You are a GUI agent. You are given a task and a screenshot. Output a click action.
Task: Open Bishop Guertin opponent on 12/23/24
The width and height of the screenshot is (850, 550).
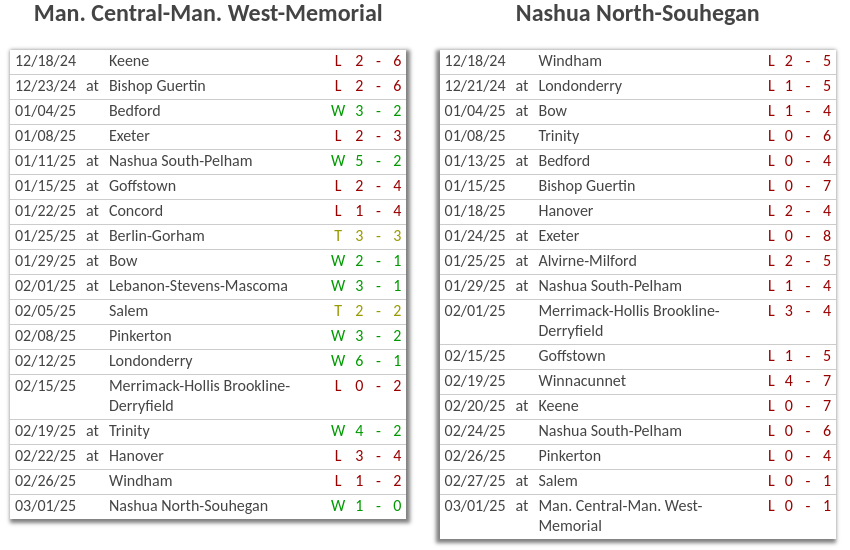pos(157,86)
